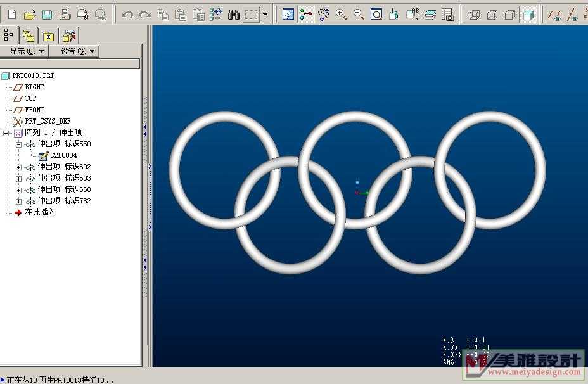Open Paste Special from the toolbar
Viewport: 588px width, 384px height.
198,15
